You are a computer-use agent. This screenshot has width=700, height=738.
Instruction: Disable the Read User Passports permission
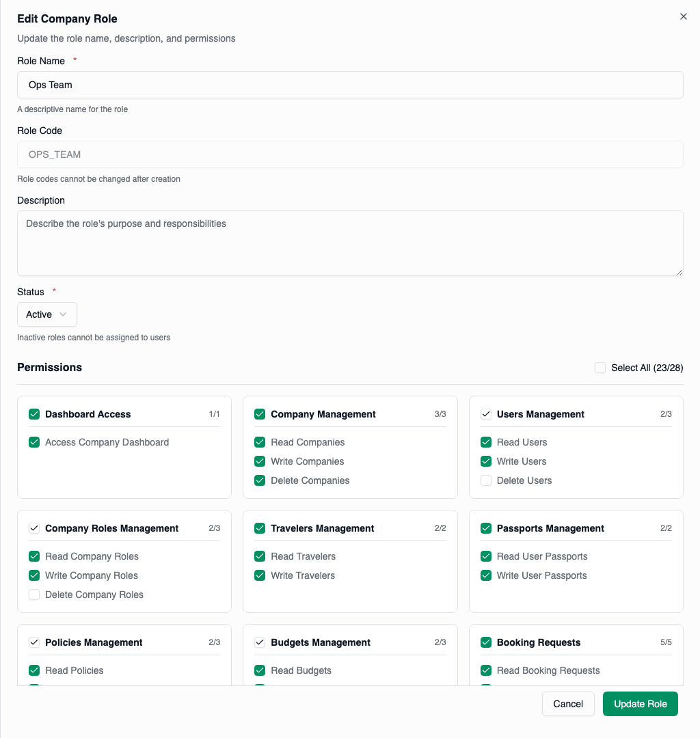pos(485,556)
